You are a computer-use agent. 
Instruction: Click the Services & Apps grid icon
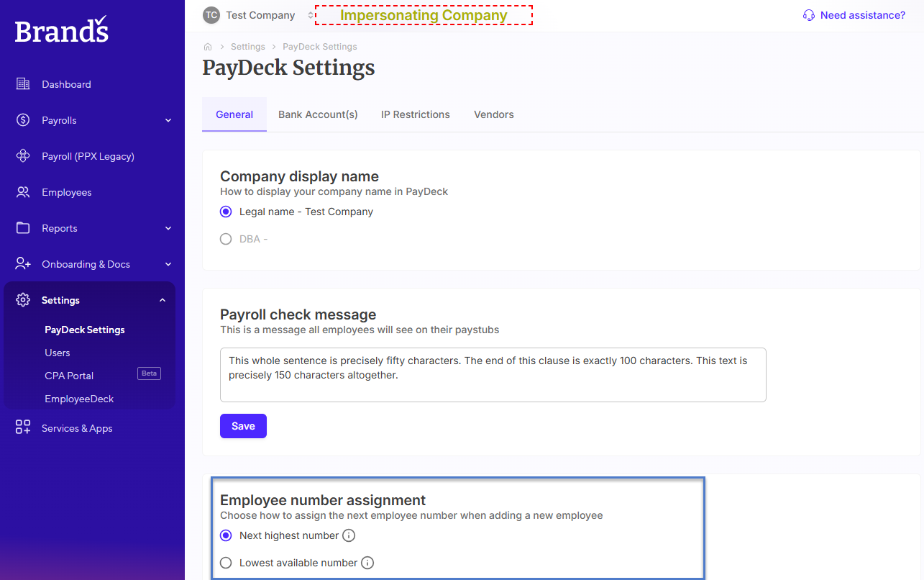pyautogui.click(x=23, y=427)
